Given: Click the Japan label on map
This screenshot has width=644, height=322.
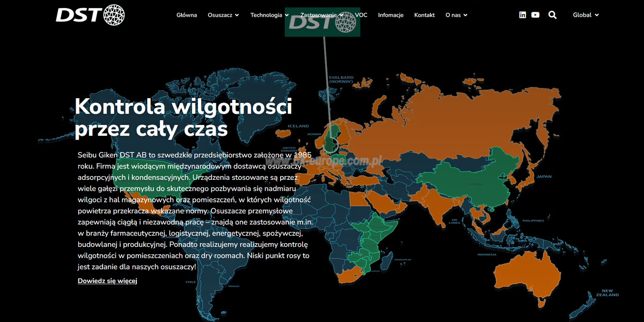Looking at the screenshot, I should coord(544,176).
